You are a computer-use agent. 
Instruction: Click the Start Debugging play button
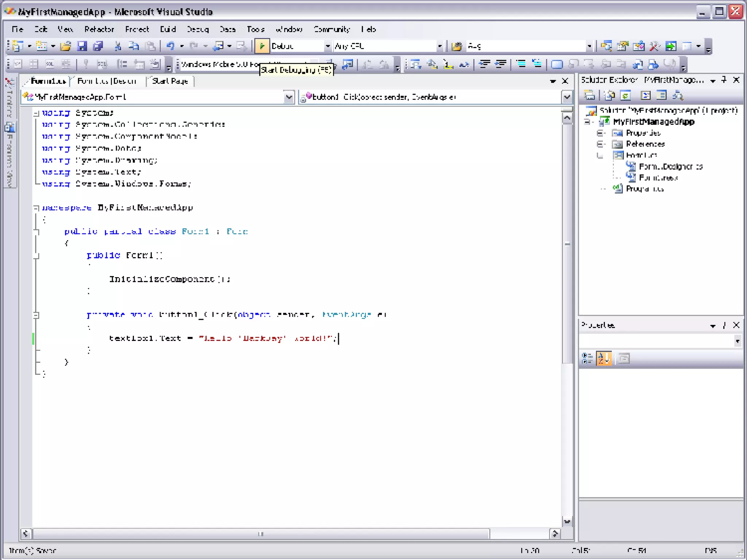(262, 46)
